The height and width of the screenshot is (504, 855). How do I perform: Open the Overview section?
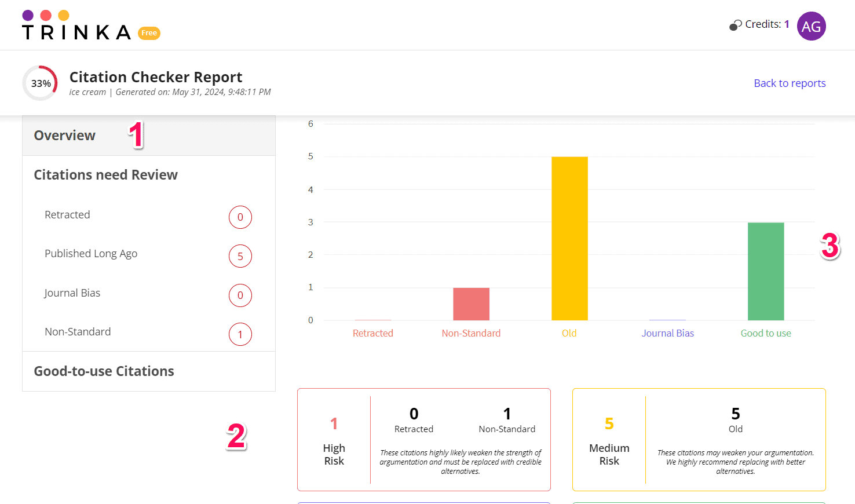[x=149, y=136]
